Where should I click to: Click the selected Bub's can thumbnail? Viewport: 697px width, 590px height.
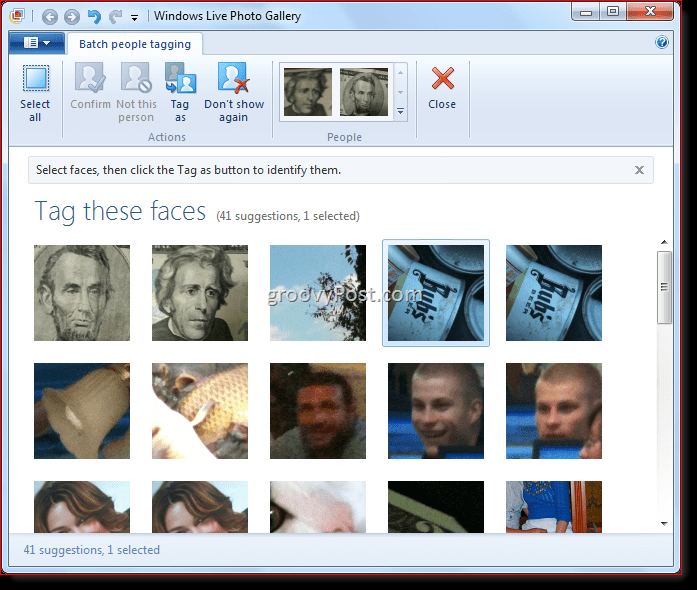436,293
